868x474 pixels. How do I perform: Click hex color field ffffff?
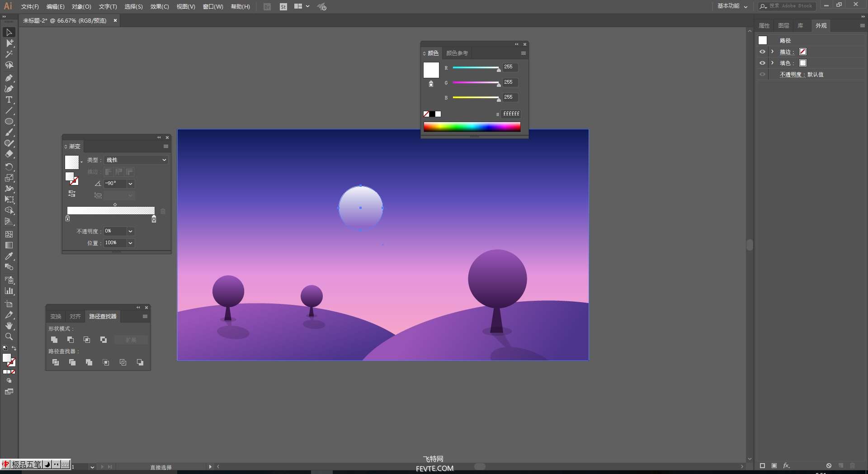click(511, 114)
